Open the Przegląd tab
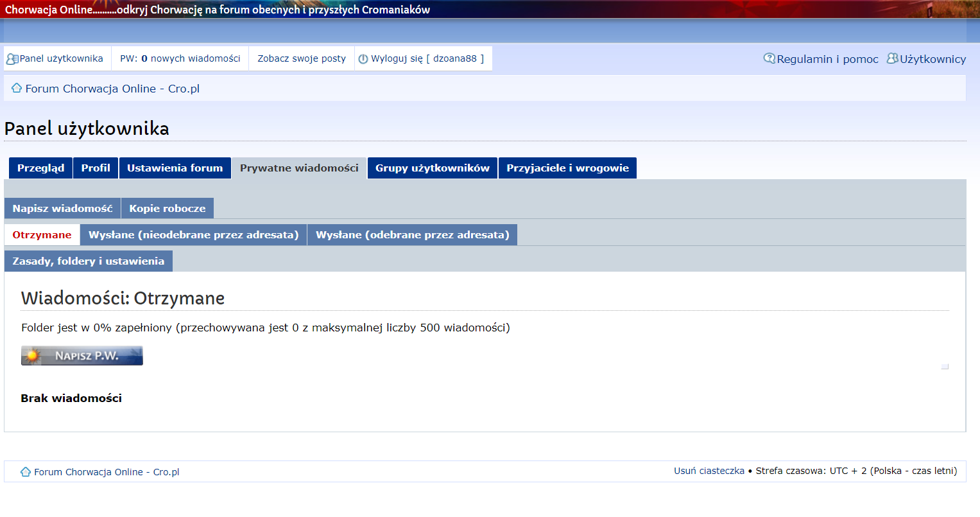 [x=40, y=168]
